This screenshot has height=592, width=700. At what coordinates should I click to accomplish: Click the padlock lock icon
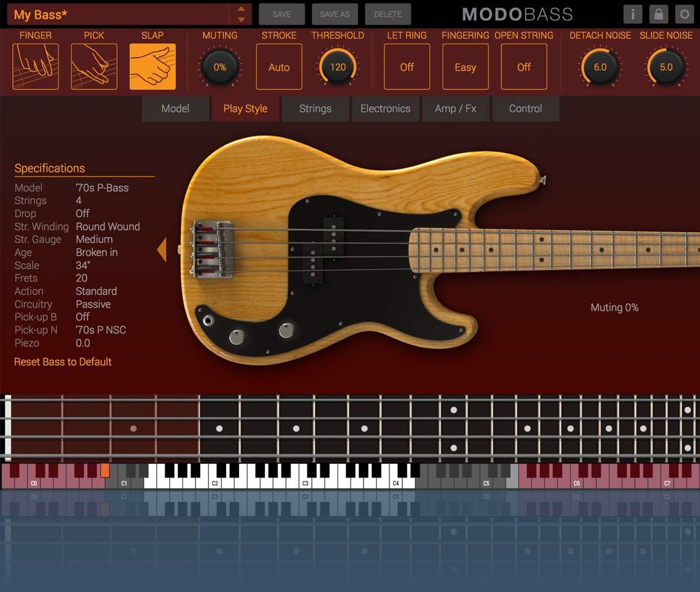point(658,14)
